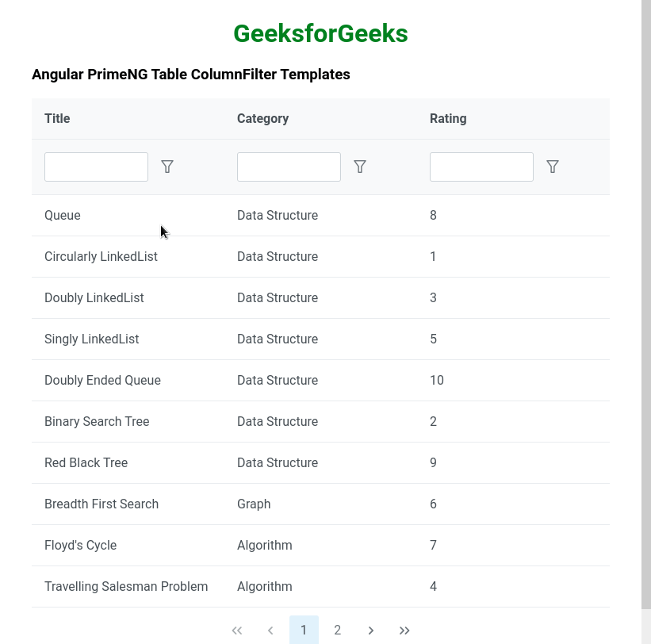Image resolution: width=651 pixels, height=644 pixels.
Task: Open the Title column filter menu icon
Action: click(167, 167)
